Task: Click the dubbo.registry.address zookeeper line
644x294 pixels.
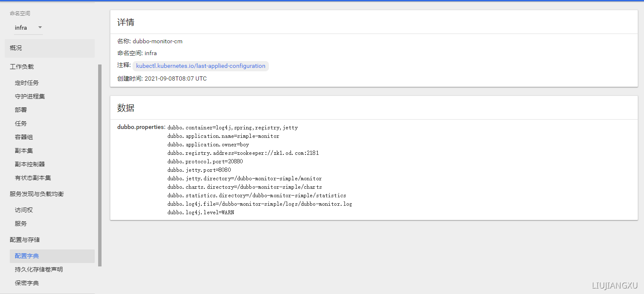Action: coord(243,153)
